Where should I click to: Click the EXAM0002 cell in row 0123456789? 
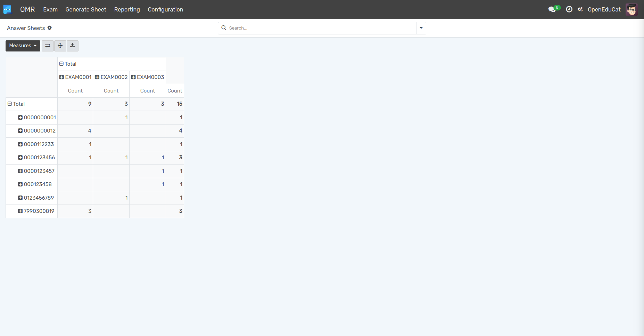click(111, 198)
